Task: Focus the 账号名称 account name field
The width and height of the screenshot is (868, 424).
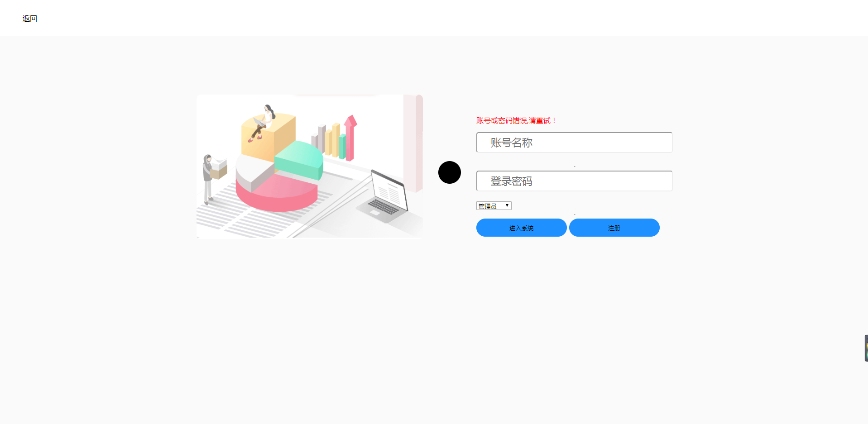Action: tap(574, 143)
